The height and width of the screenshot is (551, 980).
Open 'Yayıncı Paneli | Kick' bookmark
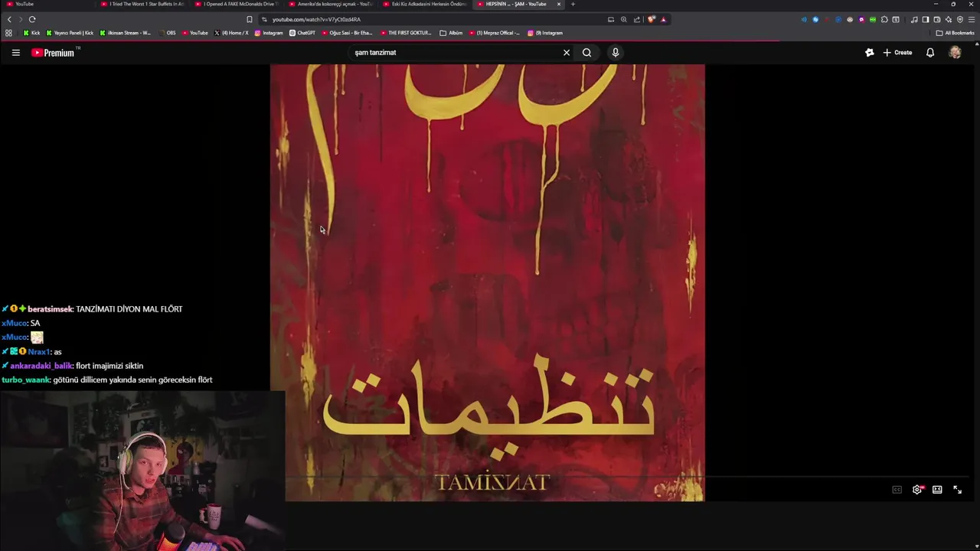70,33
